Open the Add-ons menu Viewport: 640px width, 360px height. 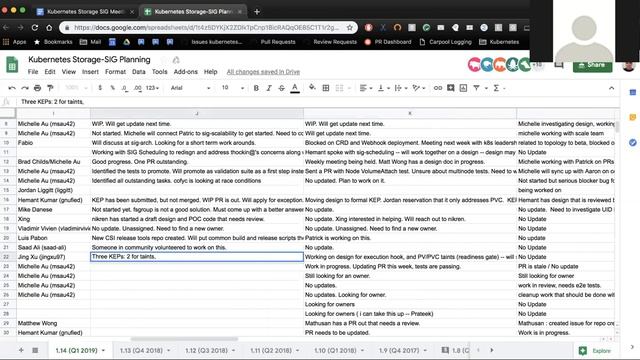186,71
